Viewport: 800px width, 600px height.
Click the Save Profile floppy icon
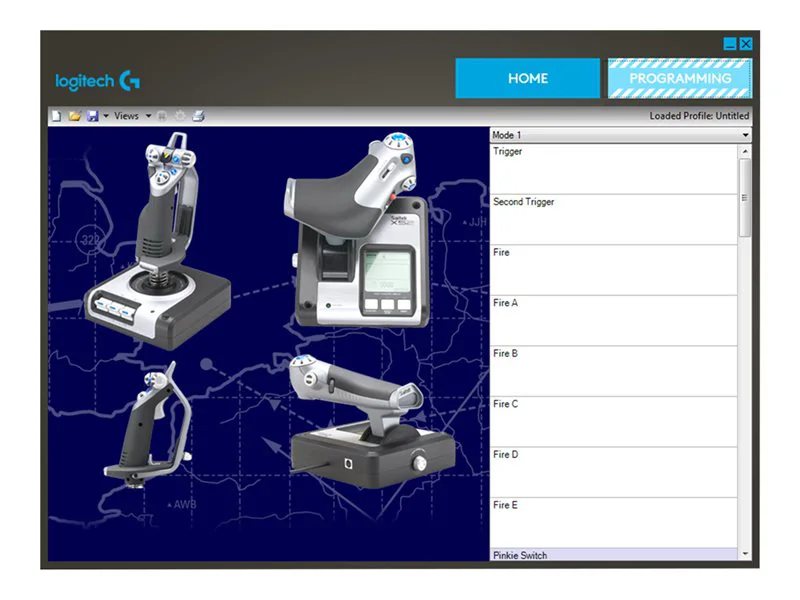pos(92,116)
